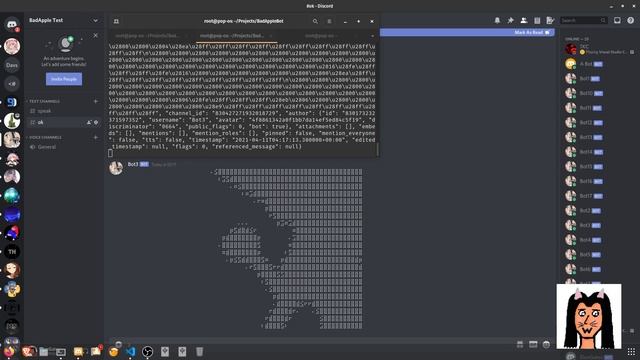Create new voice channel plus icon

pos(96,137)
